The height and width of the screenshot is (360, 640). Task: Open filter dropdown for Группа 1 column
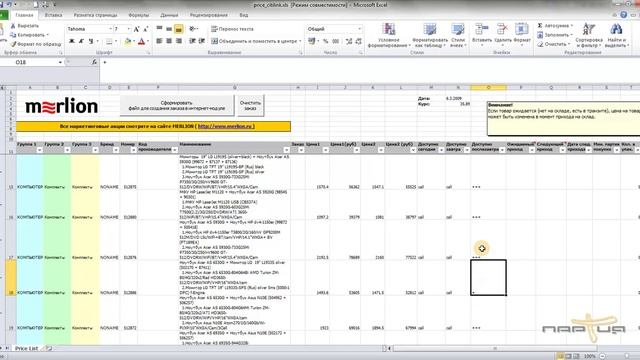[40, 150]
